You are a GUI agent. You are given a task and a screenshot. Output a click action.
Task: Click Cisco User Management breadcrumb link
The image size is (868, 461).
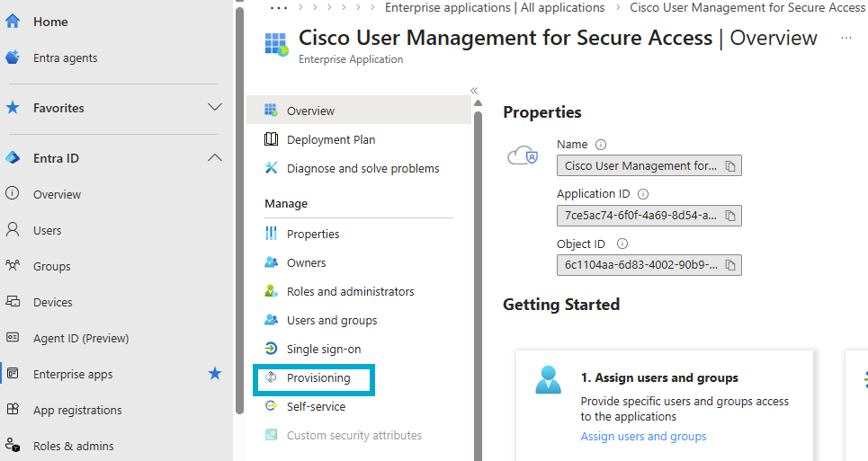coord(748,8)
